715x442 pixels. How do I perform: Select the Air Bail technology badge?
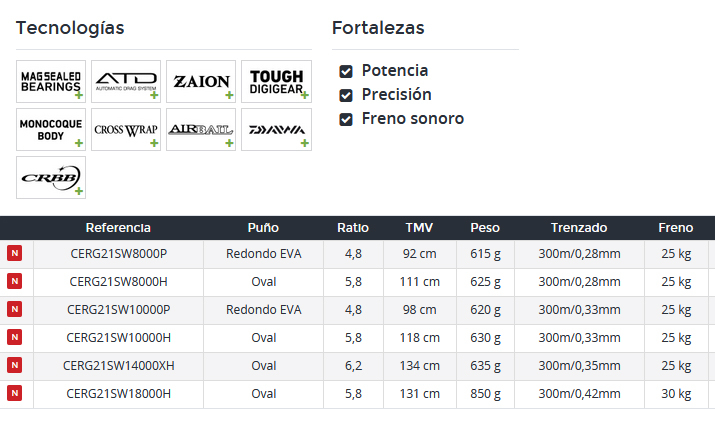pos(201,130)
